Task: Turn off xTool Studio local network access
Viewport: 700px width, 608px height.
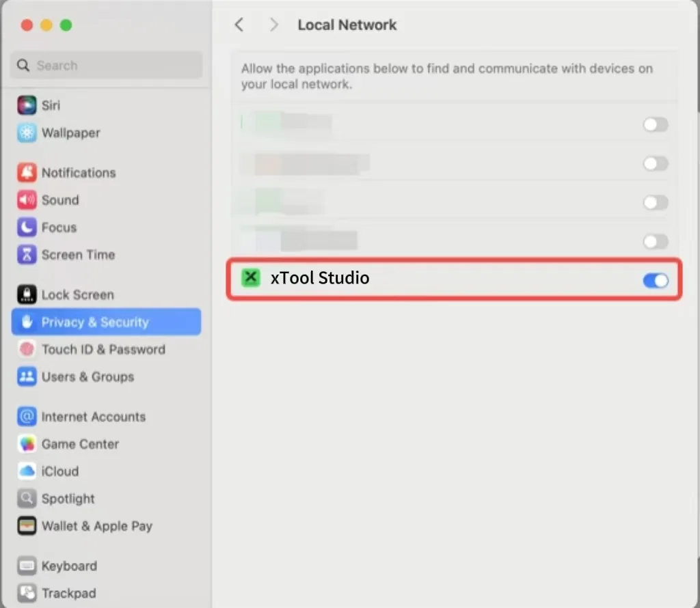Action: tap(655, 280)
